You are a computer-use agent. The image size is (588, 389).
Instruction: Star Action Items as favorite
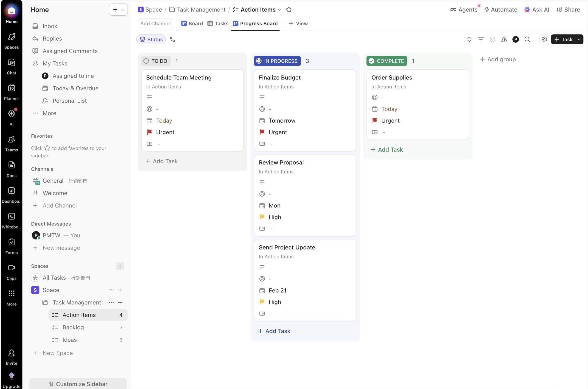(288, 10)
